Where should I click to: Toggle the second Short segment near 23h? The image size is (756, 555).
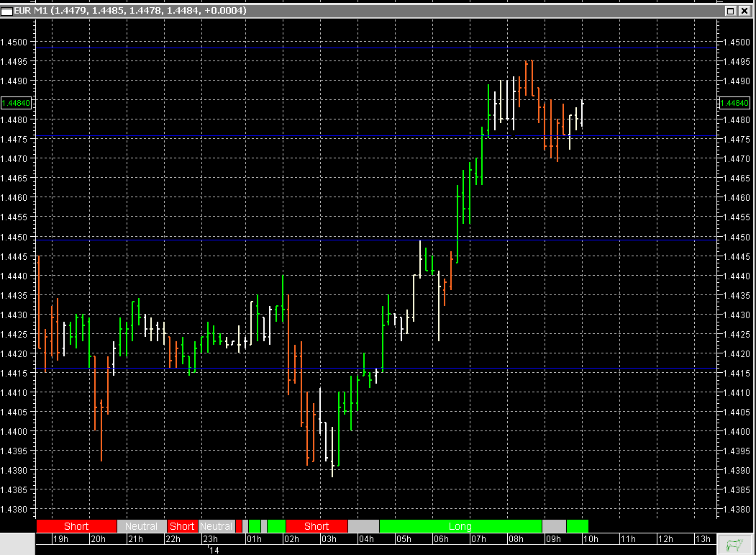pos(182,526)
